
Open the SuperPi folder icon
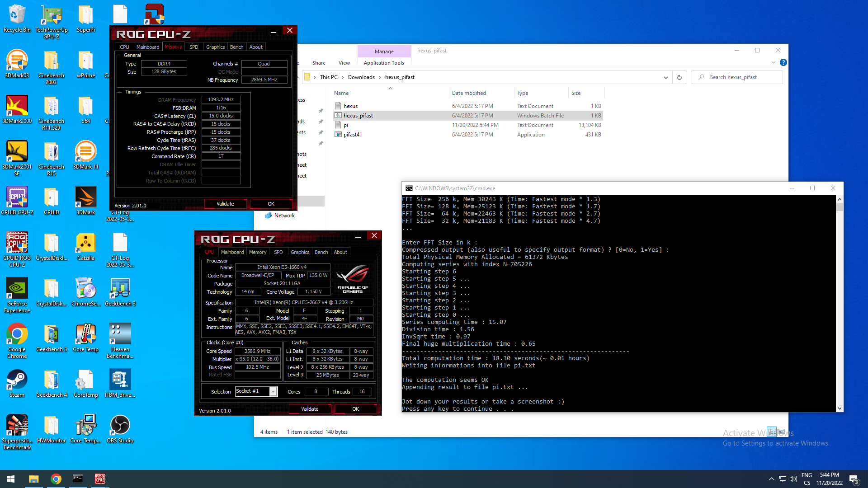pos(85,19)
